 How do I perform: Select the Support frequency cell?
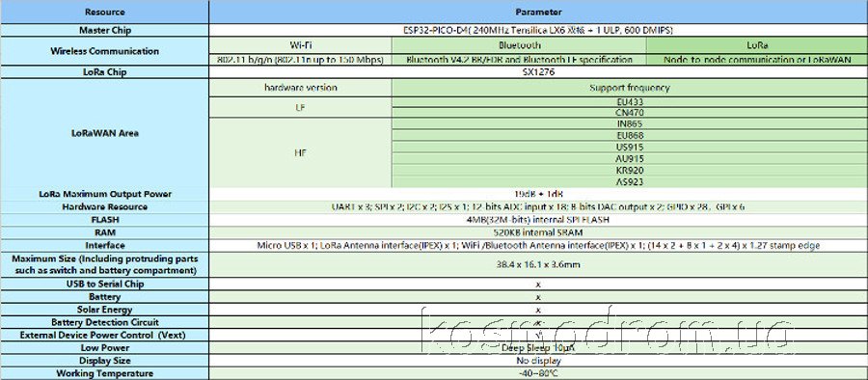[x=630, y=88]
